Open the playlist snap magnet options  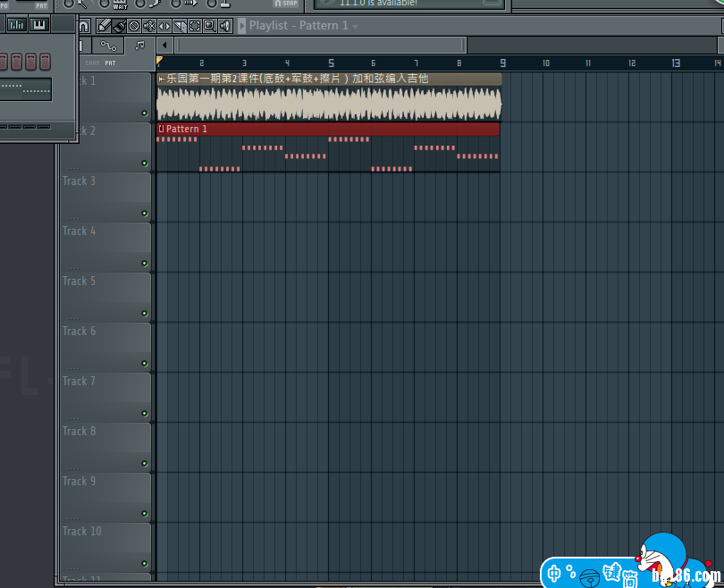pyautogui.click(x=83, y=26)
